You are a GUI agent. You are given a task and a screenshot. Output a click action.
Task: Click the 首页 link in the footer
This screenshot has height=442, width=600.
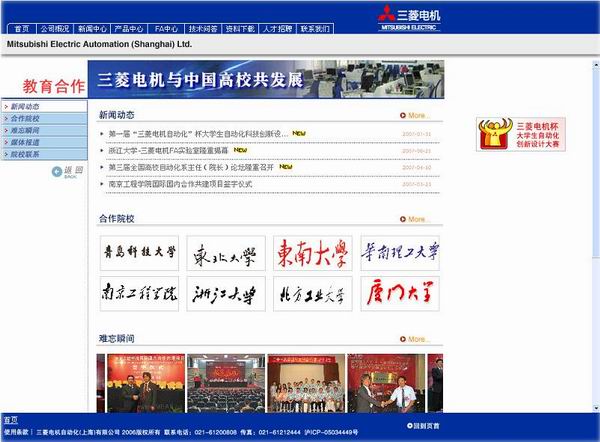point(10,420)
